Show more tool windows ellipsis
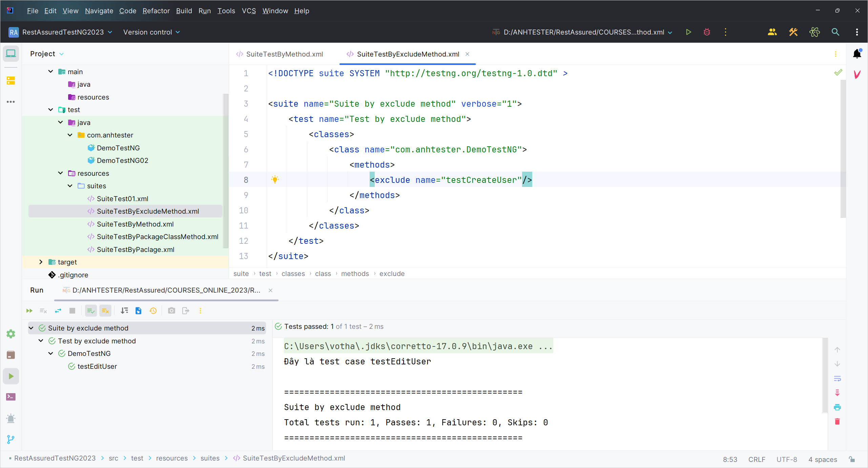The image size is (868, 468). 11,102
